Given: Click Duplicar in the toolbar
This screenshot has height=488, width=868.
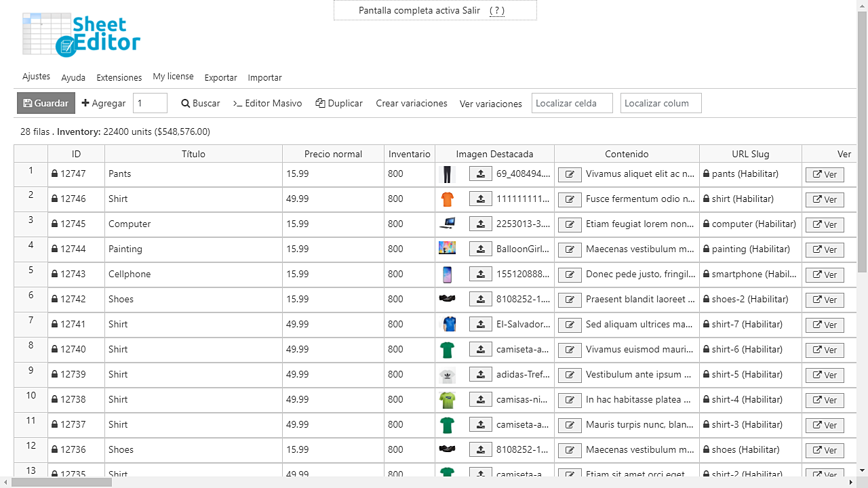Looking at the screenshot, I should tap(339, 103).
